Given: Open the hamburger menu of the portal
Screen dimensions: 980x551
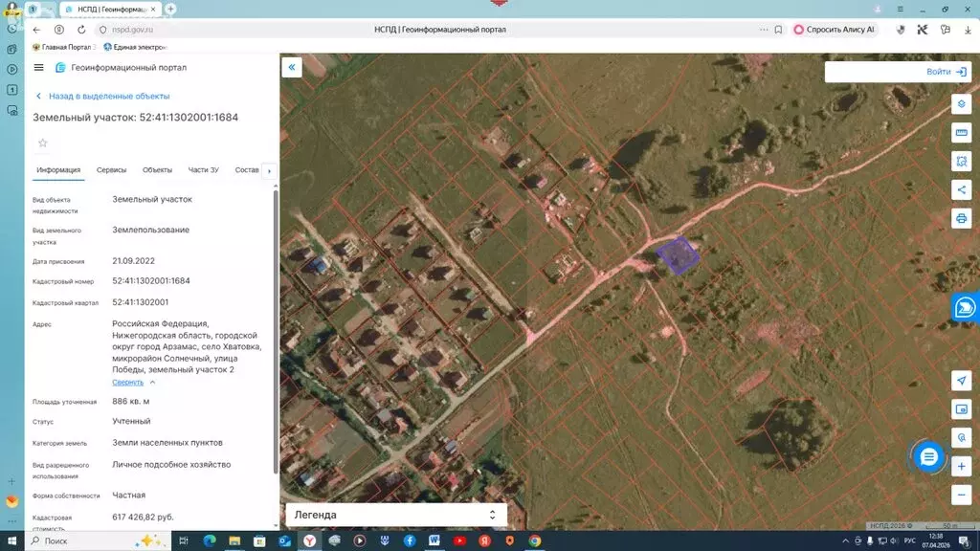Looking at the screenshot, I should point(38,68).
